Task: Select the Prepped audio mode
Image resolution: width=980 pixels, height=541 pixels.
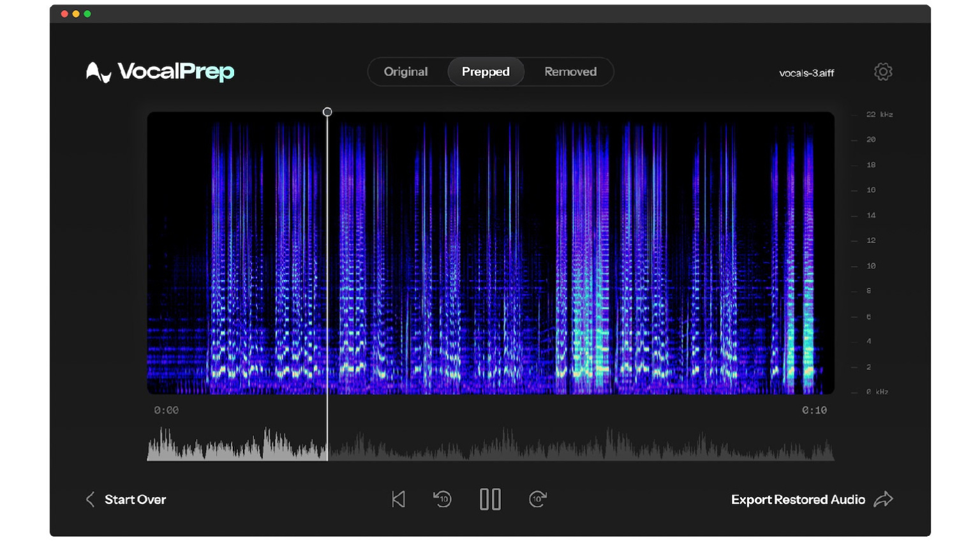Action: pos(486,71)
